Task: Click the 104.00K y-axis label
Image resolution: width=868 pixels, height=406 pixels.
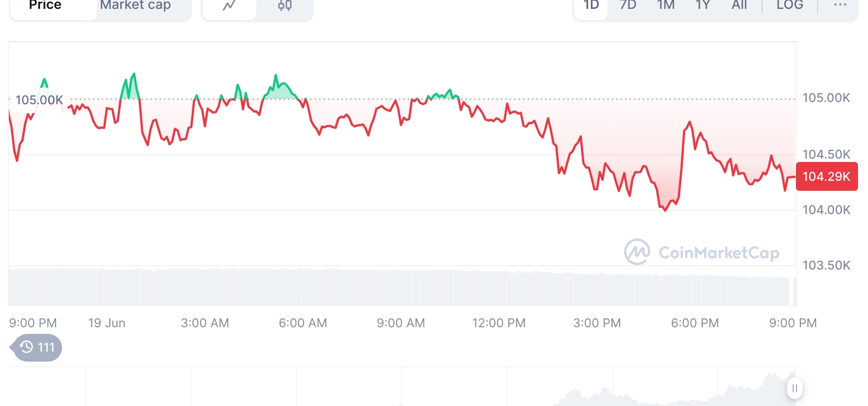Action: [x=826, y=210]
